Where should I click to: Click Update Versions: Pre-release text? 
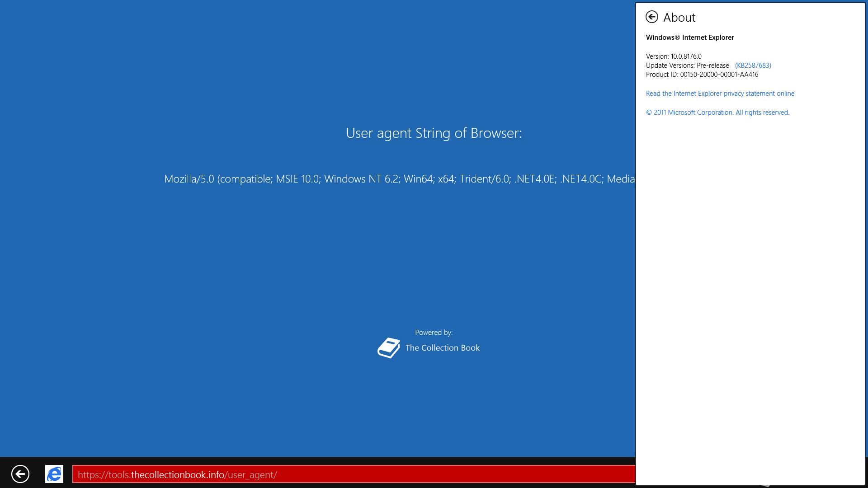pos(687,66)
